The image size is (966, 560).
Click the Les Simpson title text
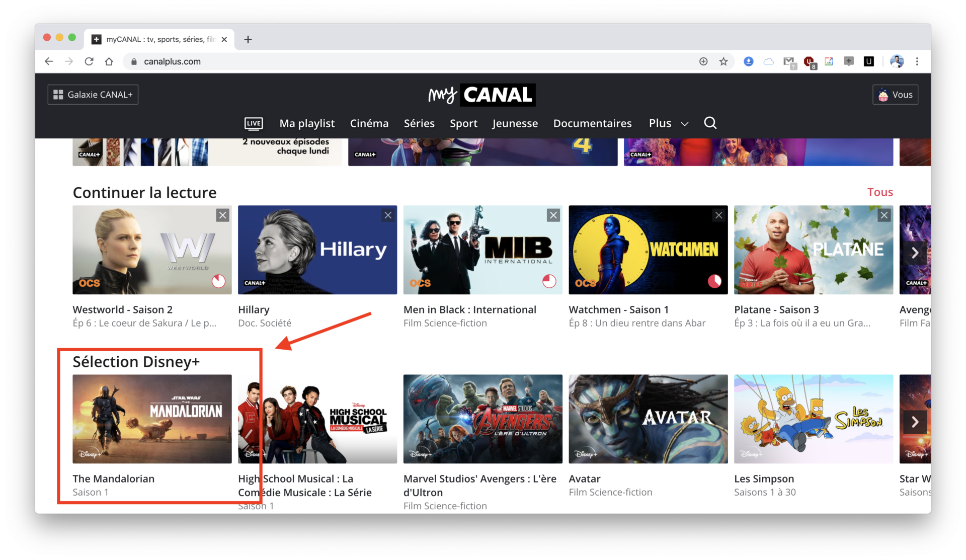pos(764,478)
